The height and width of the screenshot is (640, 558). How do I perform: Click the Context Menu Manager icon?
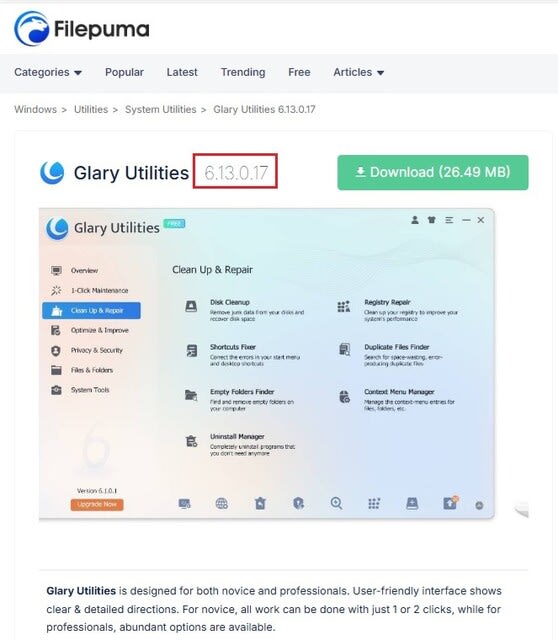pyautogui.click(x=345, y=396)
